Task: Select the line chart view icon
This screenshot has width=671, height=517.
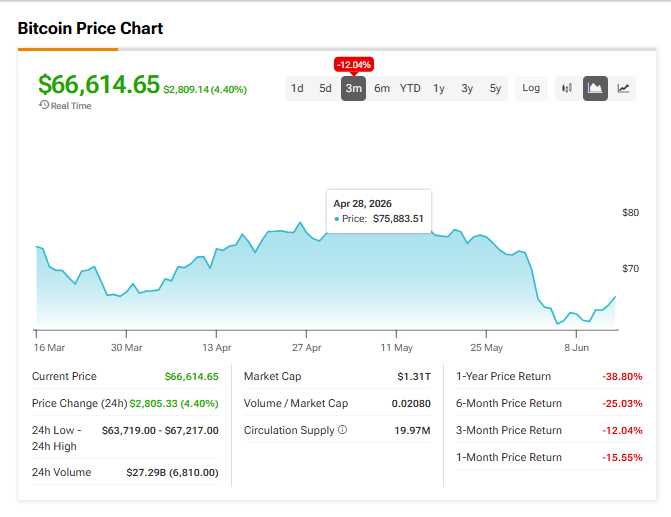Action: [623, 88]
